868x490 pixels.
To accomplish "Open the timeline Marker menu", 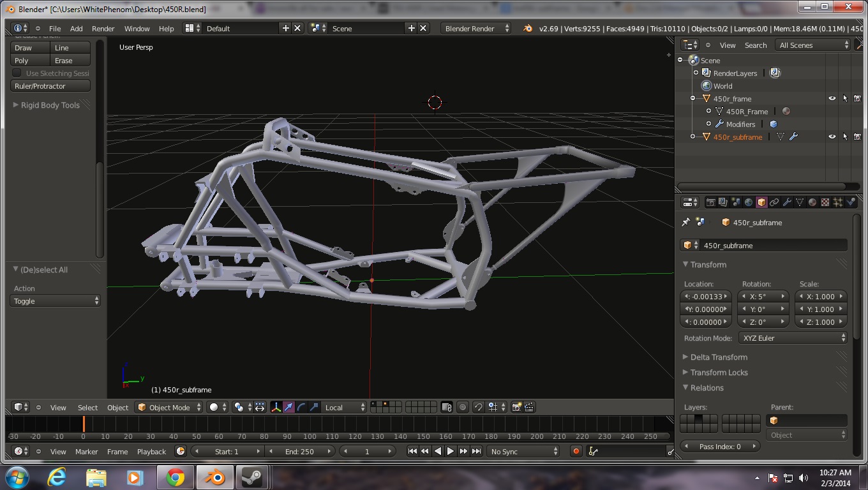I will point(86,451).
